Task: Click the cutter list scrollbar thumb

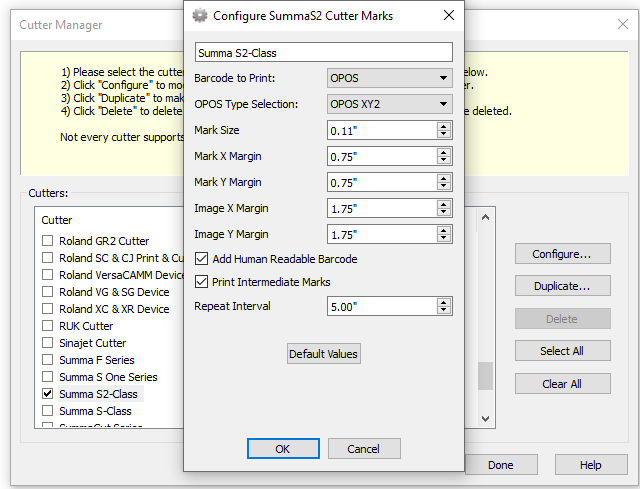Action: pos(485,376)
